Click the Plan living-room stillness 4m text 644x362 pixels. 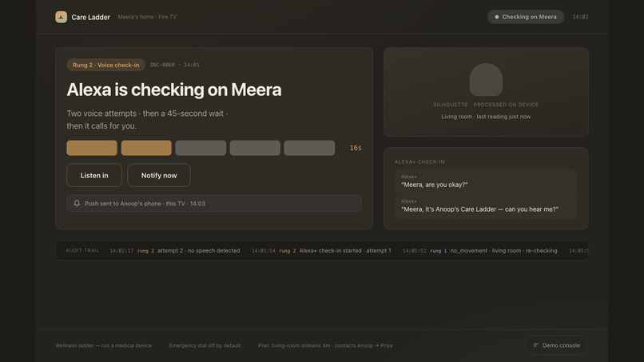click(x=325, y=345)
